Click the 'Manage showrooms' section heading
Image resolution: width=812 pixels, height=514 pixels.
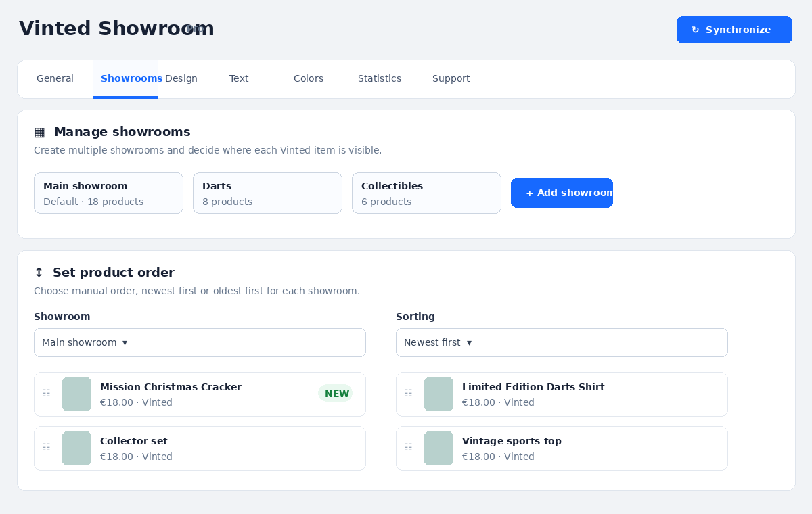pos(122,132)
